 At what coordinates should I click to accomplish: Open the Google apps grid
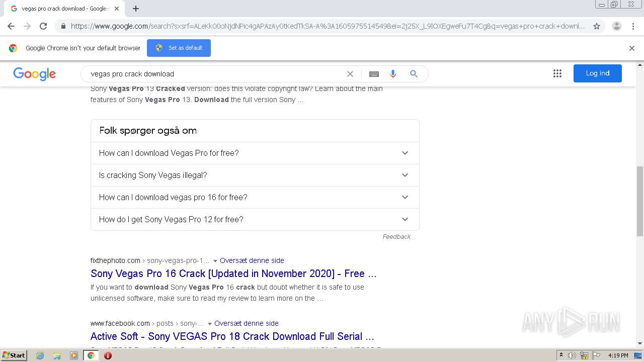pos(557,73)
